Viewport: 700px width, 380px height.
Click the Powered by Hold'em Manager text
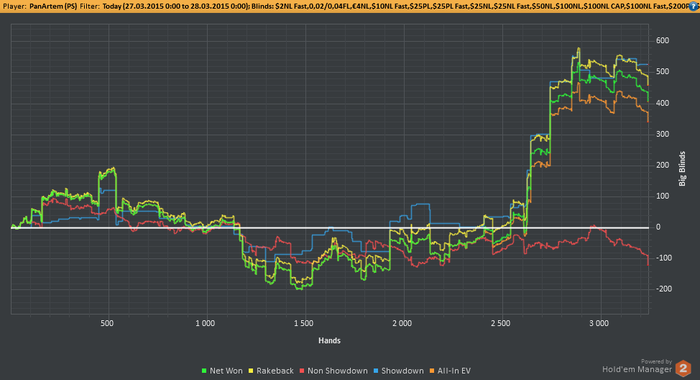(638, 366)
